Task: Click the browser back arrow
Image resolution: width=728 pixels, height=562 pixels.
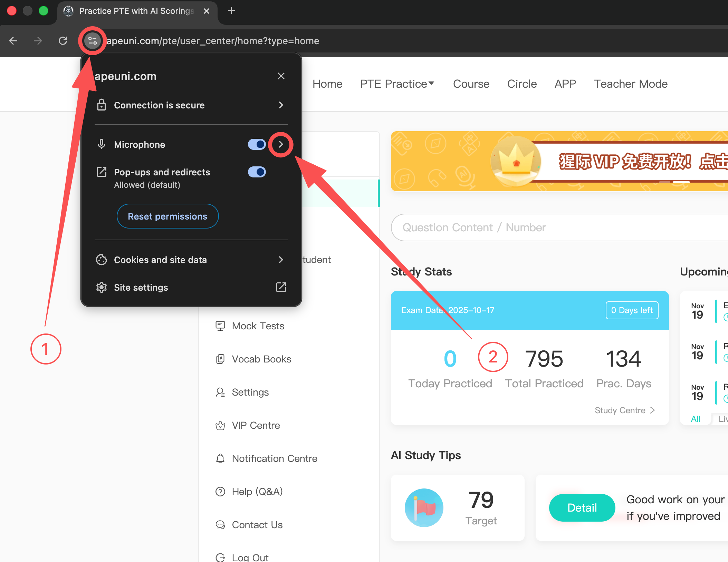Action: point(13,41)
